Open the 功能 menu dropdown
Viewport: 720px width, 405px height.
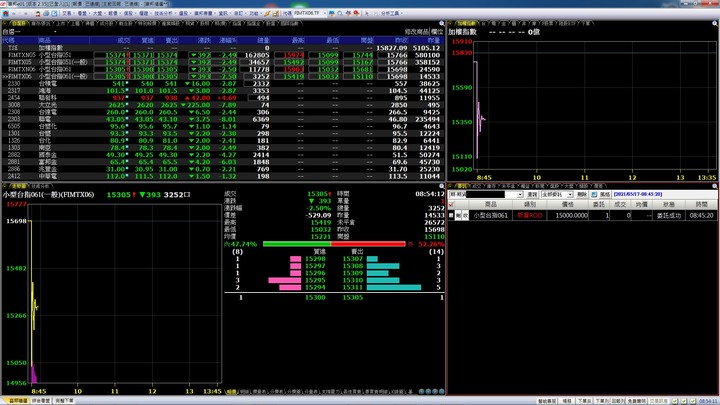pyautogui.click(x=255, y=13)
